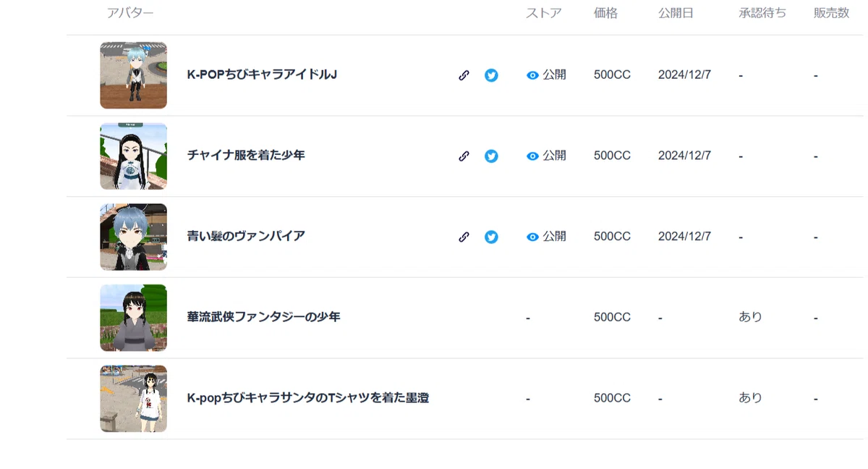This screenshot has height=469, width=868.
Task: Open チャイナ服を着た少年 avatar thumbnail
Action: tap(134, 156)
